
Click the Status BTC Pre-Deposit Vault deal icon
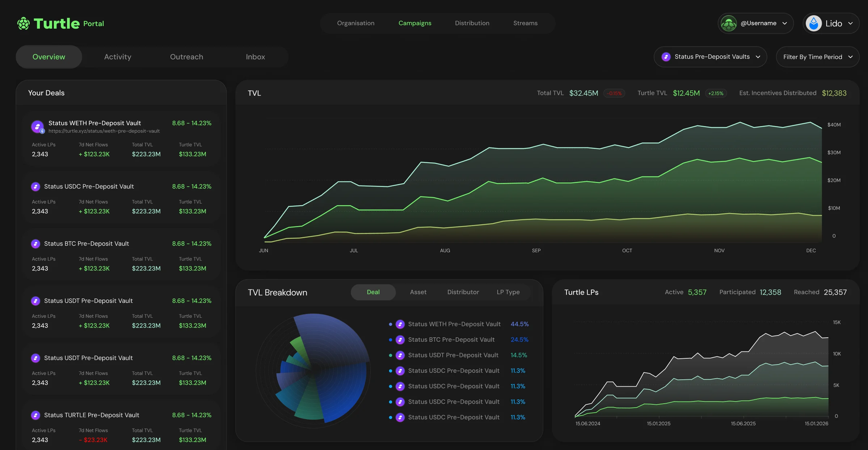[35, 244]
